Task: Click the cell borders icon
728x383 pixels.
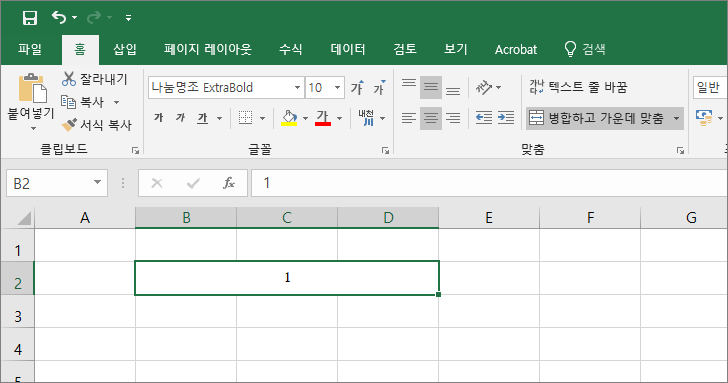Action: pyautogui.click(x=246, y=118)
